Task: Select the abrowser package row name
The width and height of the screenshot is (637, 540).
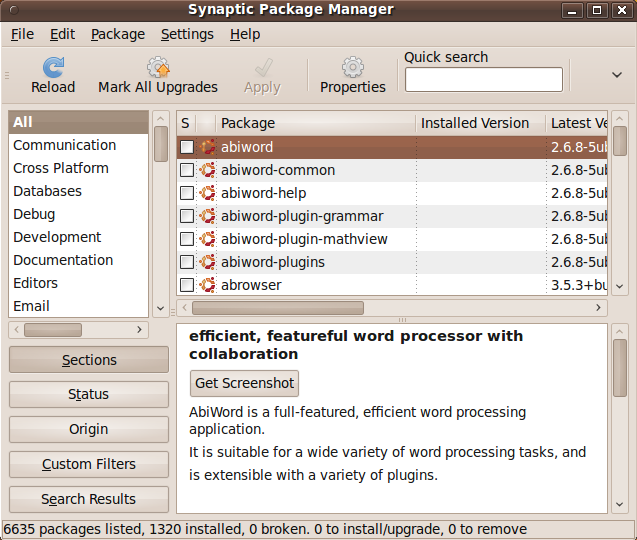Action: tap(251, 285)
